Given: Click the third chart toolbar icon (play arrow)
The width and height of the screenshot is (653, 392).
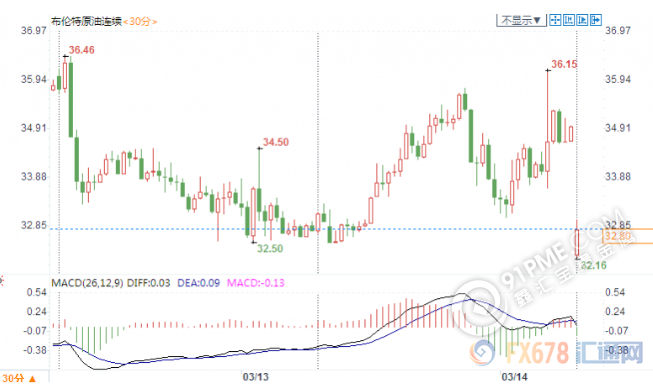Looking at the screenshot, I should click(x=582, y=20).
